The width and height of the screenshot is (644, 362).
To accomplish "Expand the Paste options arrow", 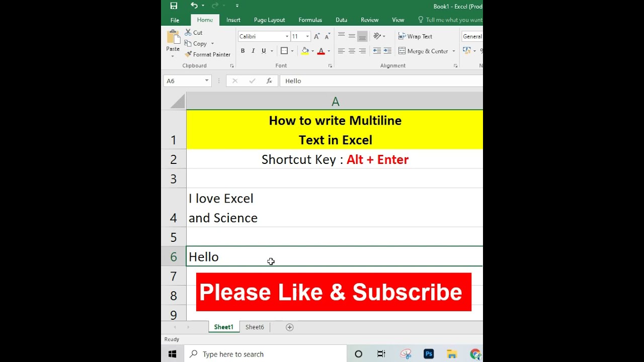I will pyautogui.click(x=173, y=55).
